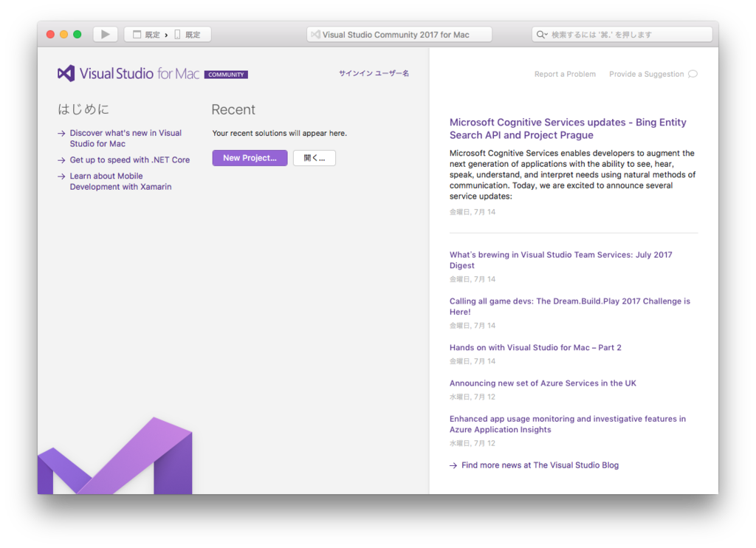Click the arrow icon beside Discover what's new
The image size is (756, 548).
(61, 133)
